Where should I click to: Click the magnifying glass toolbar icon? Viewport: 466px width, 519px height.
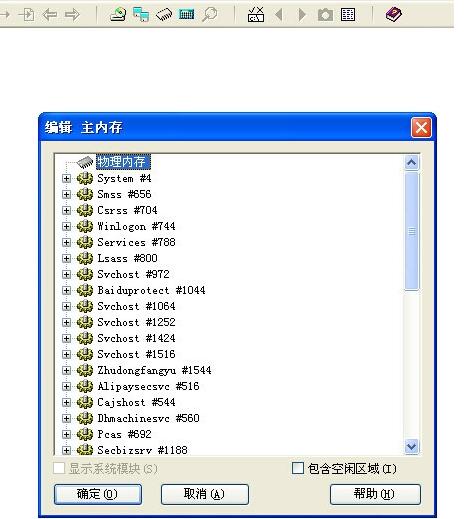[210, 15]
